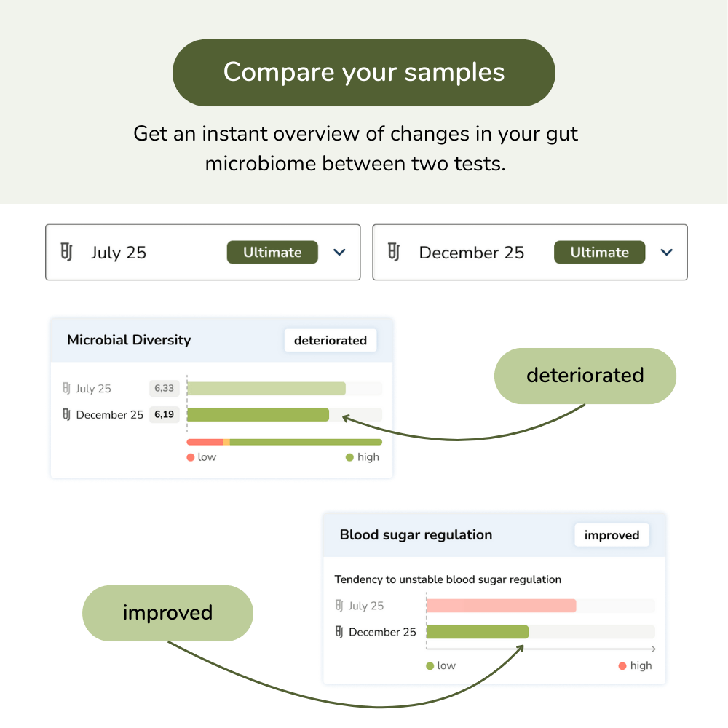The height and width of the screenshot is (728, 728).
Task: Click the improved badge in Blood sugar card
Action: pos(612,535)
